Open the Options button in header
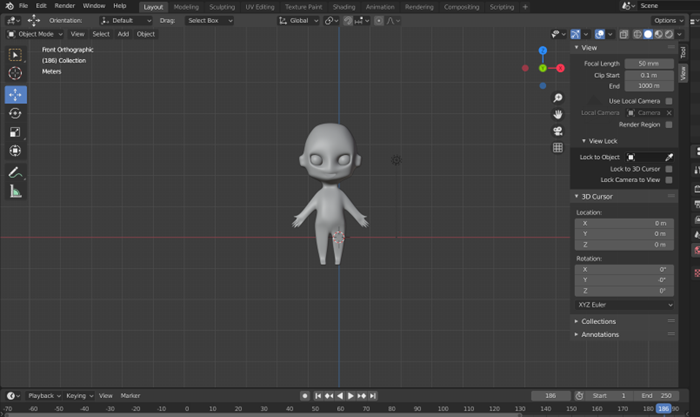 coord(668,21)
